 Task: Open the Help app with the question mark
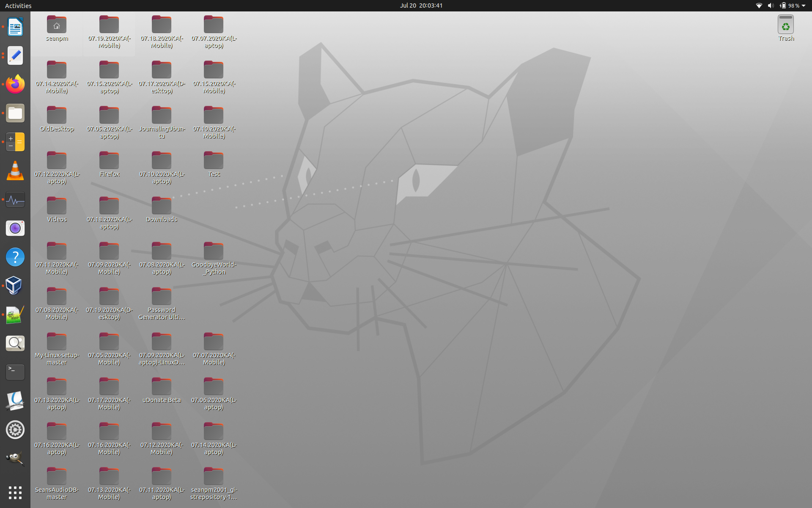tap(15, 257)
